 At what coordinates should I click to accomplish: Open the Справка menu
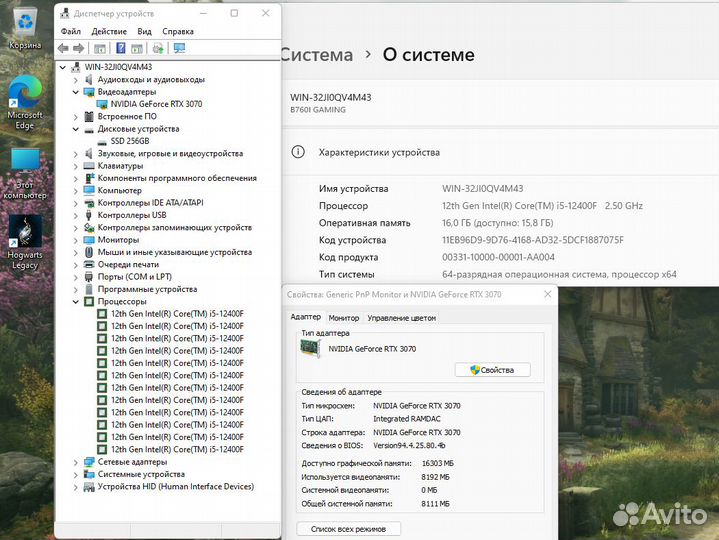point(178,31)
